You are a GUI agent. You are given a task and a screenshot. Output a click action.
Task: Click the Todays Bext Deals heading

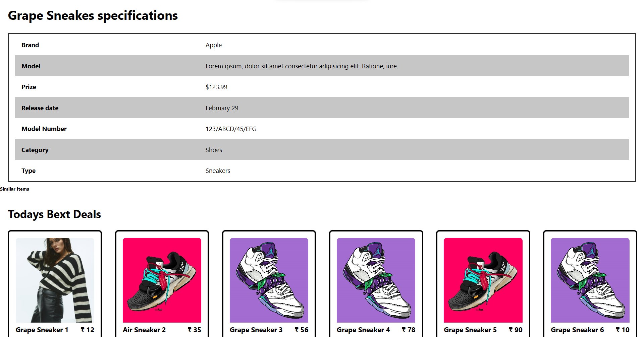54,214
